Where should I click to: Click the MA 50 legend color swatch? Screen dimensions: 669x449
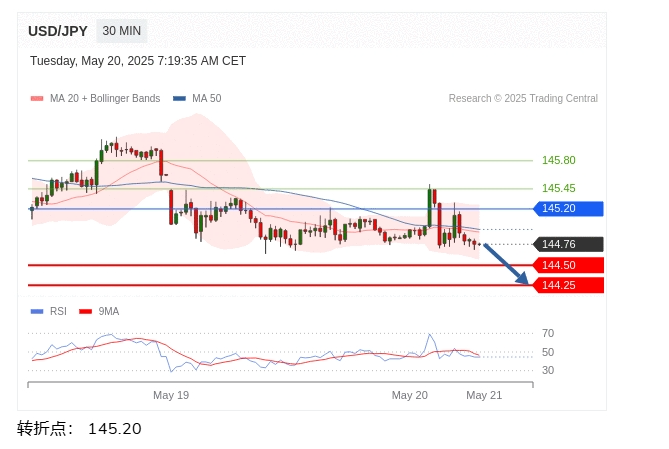(x=179, y=99)
